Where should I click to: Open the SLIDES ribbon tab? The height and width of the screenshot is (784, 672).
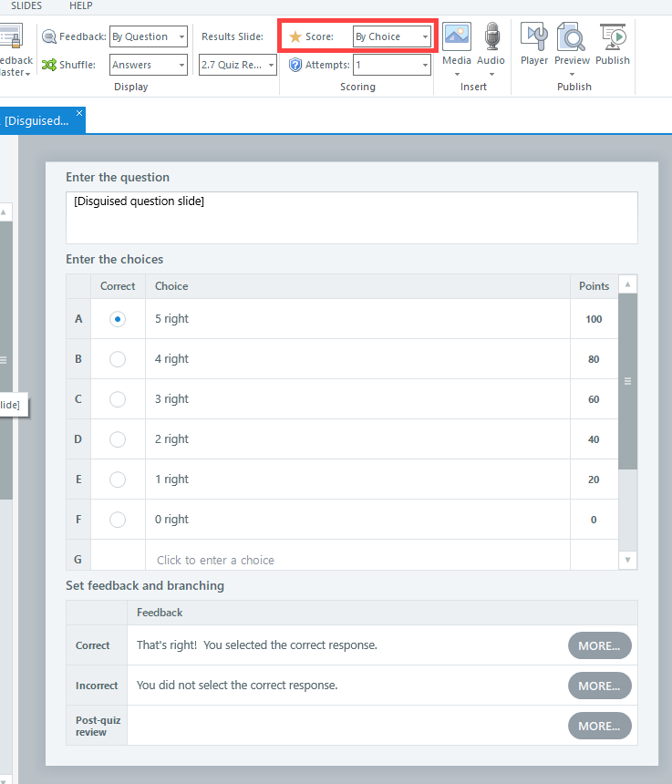pyautogui.click(x=26, y=6)
